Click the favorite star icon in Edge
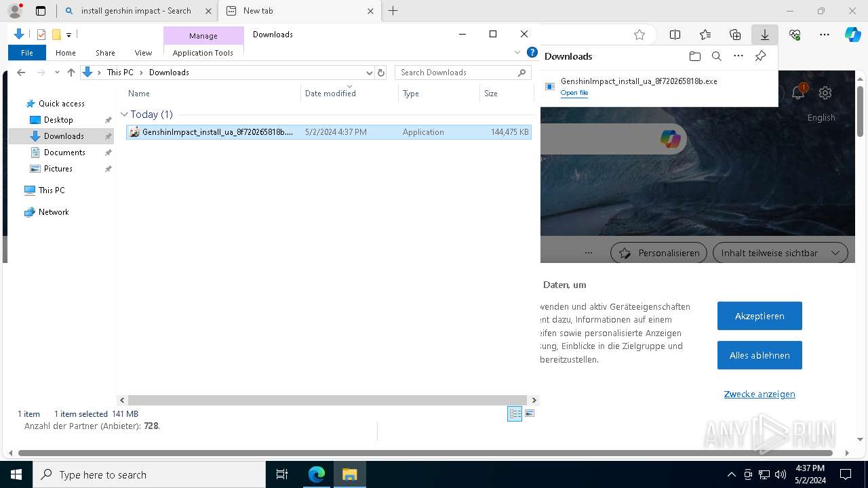Image resolution: width=868 pixels, height=488 pixels. click(x=639, y=35)
